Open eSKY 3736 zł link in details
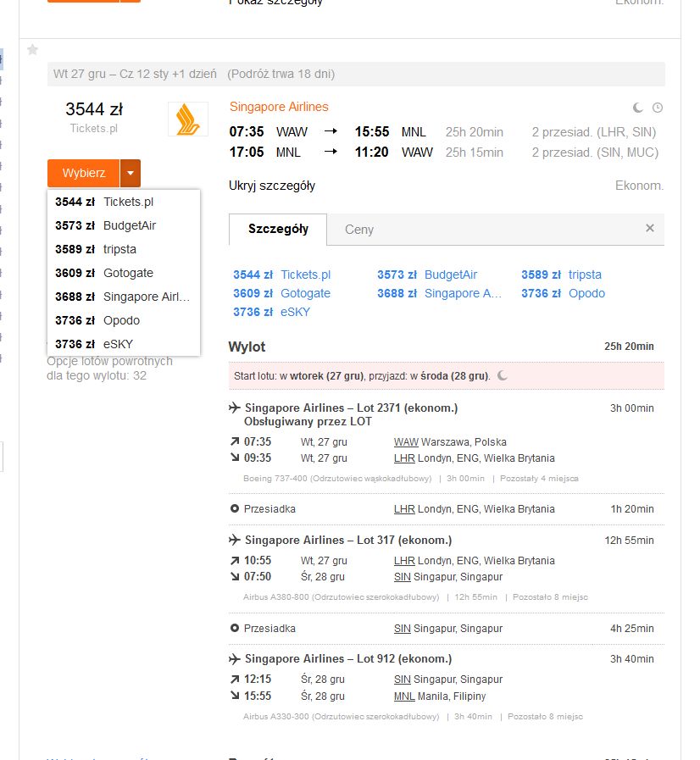 tap(271, 312)
